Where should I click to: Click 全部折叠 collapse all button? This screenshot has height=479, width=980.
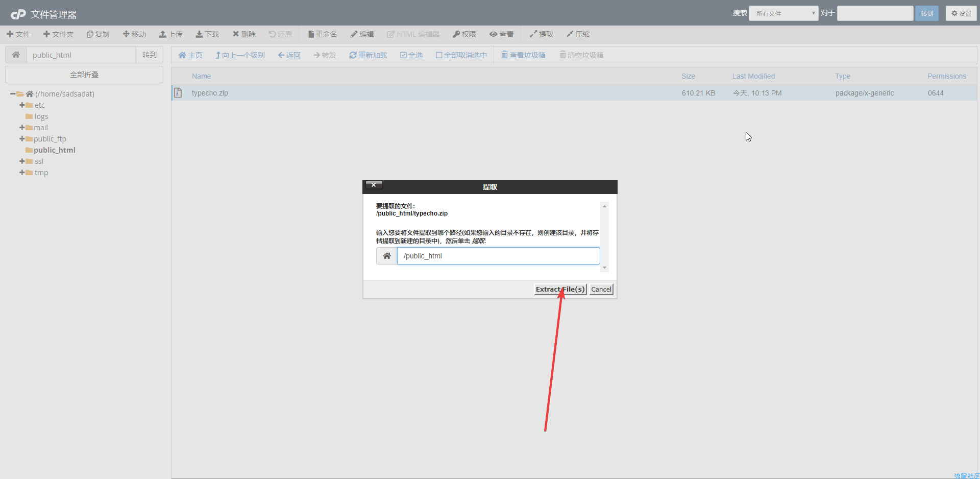pos(84,75)
